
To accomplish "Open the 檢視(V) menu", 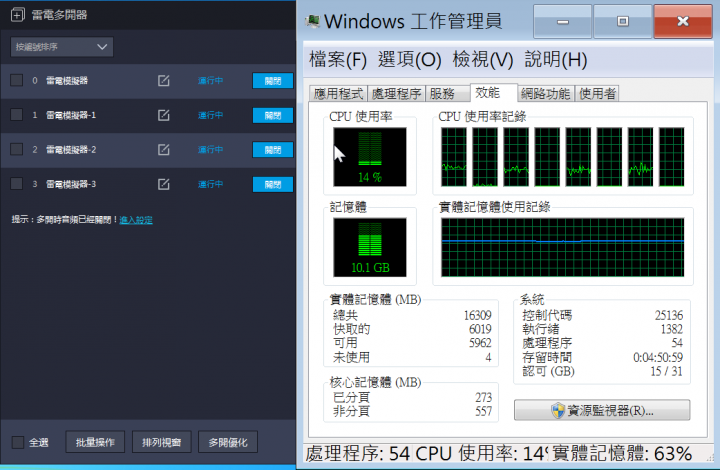I will coord(483,60).
